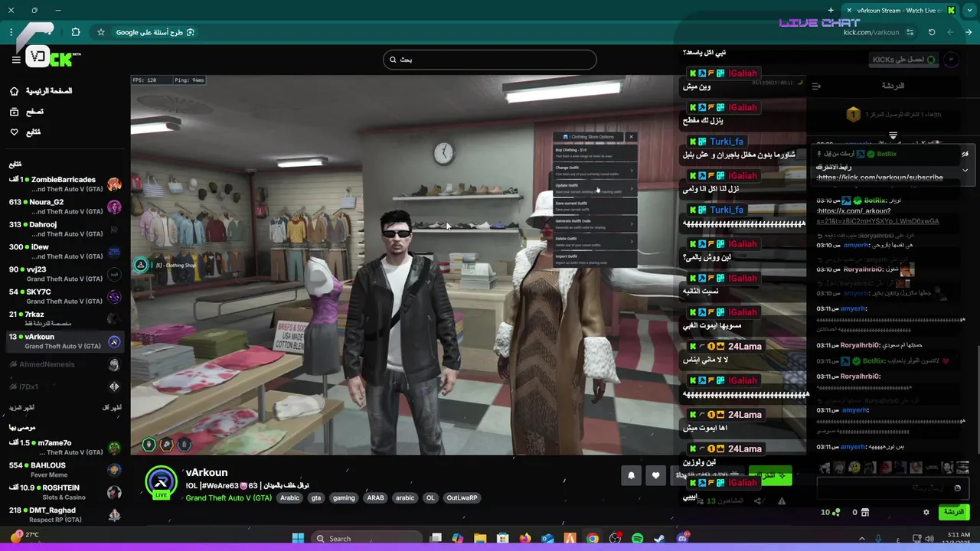Open iDew channel in sidebar
This screenshot has height=551, width=980.
tap(65, 252)
